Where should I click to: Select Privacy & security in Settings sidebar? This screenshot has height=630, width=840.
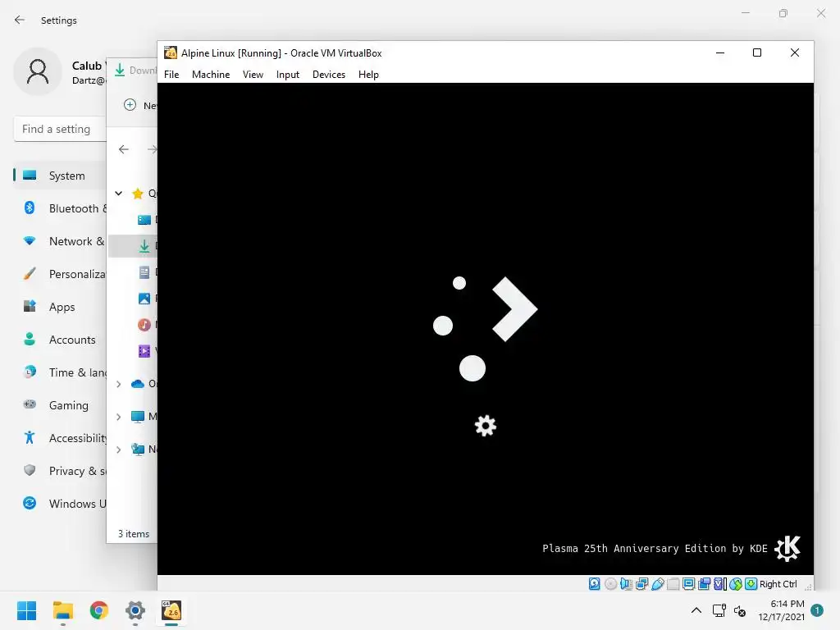60,471
